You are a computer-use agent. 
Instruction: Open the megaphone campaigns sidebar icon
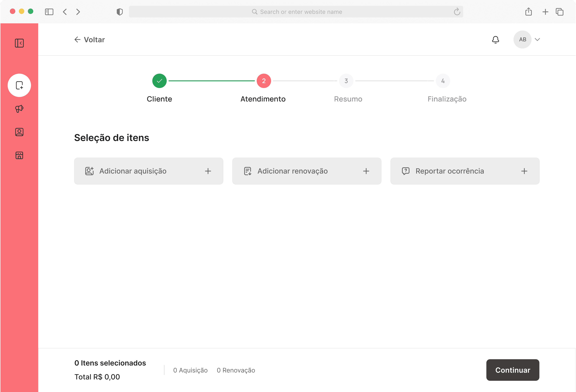[x=19, y=109]
